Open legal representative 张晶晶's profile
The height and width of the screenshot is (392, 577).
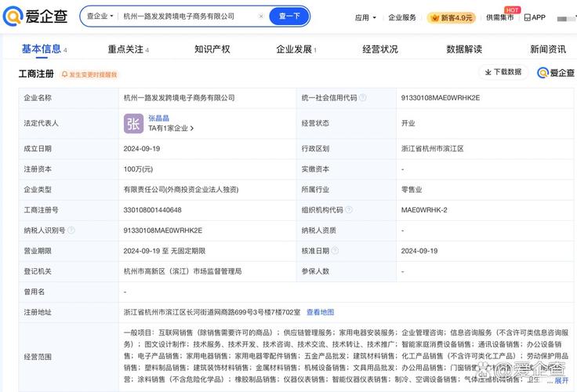click(x=158, y=118)
